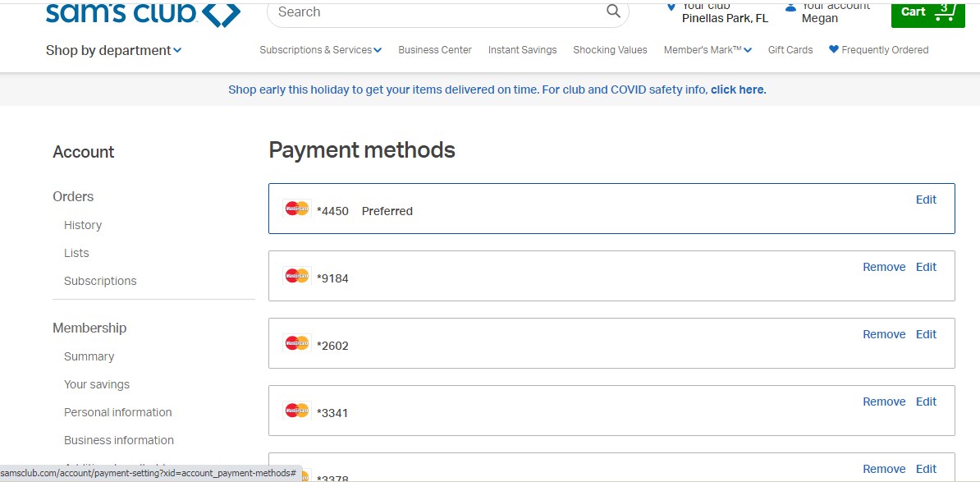Image resolution: width=980 pixels, height=482 pixels.
Task: Click the Payment methods heading
Action: pos(362,150)
